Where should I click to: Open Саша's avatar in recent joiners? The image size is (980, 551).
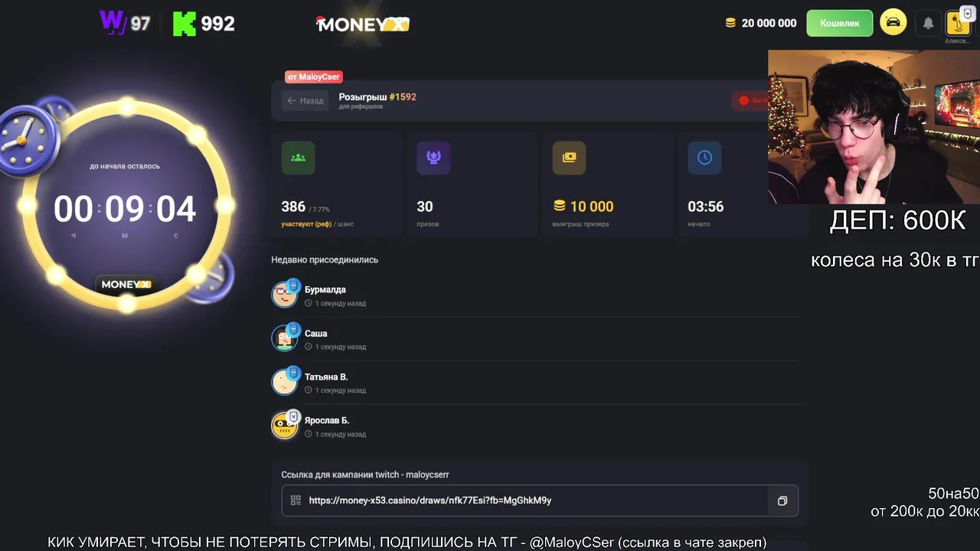pyautogui.click(x=285, y=337)
